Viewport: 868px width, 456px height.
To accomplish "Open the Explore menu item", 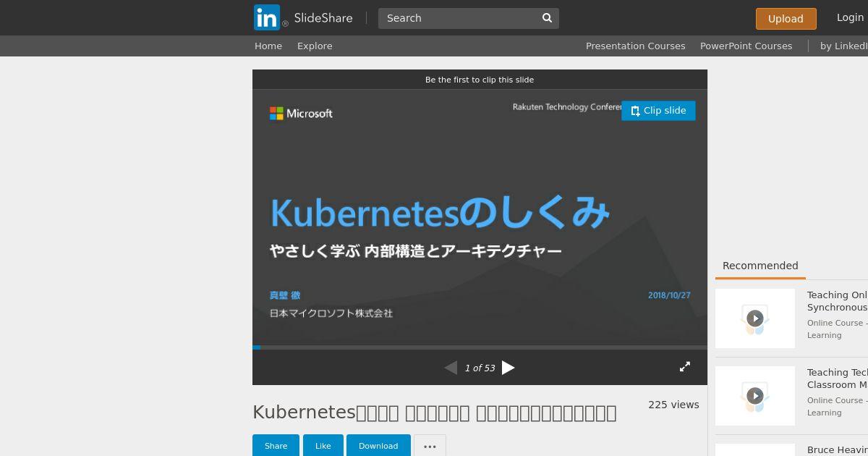I will click(x=315, y=46).
